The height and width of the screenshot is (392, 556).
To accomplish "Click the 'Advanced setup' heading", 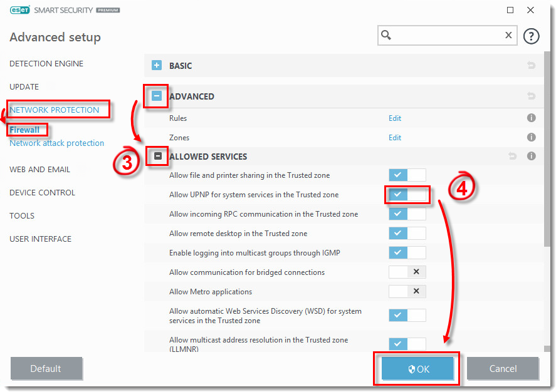I will click(55, 37).
